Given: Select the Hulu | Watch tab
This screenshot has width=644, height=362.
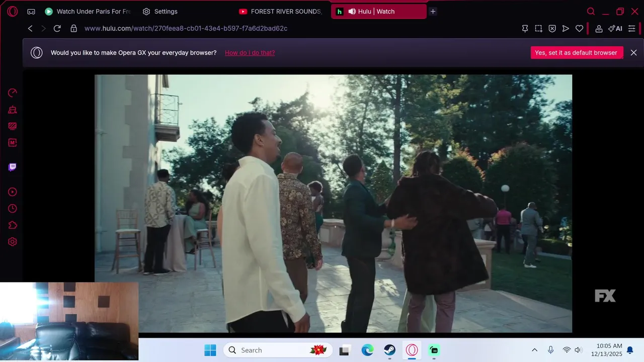Looking at the screenshot, I should [x=378, y=11].
